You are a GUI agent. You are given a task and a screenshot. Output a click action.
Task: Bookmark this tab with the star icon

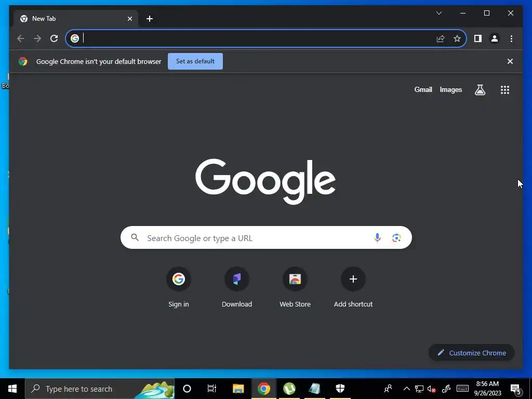pos(457,38)
